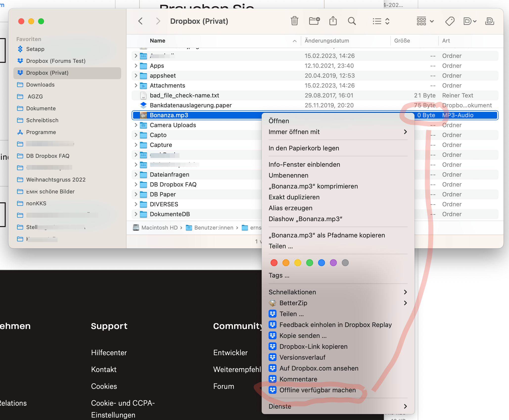The width and height of the screenshot is (509, 420).
Task: Open Programme in the sidebar
Action: (x=67, y=132)
